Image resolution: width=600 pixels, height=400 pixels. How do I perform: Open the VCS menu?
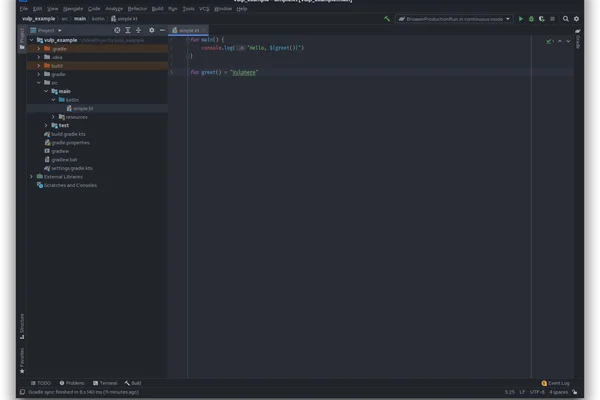point(204,8)
